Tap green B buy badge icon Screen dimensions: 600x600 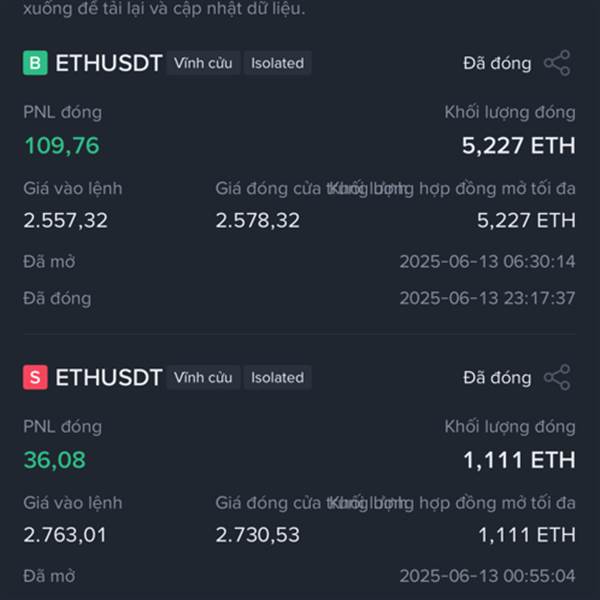pos(35,63)
